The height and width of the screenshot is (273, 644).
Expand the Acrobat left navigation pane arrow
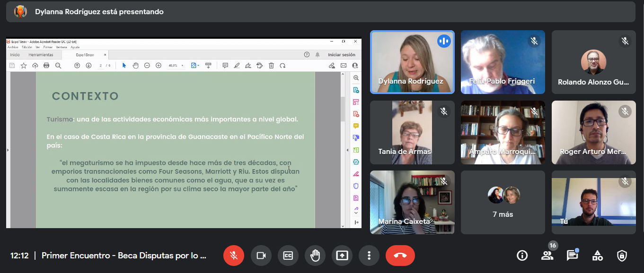coord(8,150)
